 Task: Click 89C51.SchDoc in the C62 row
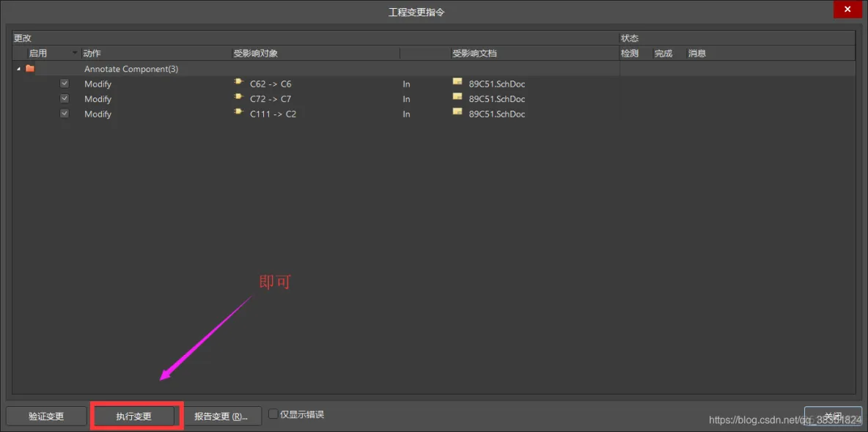(496, 84)
